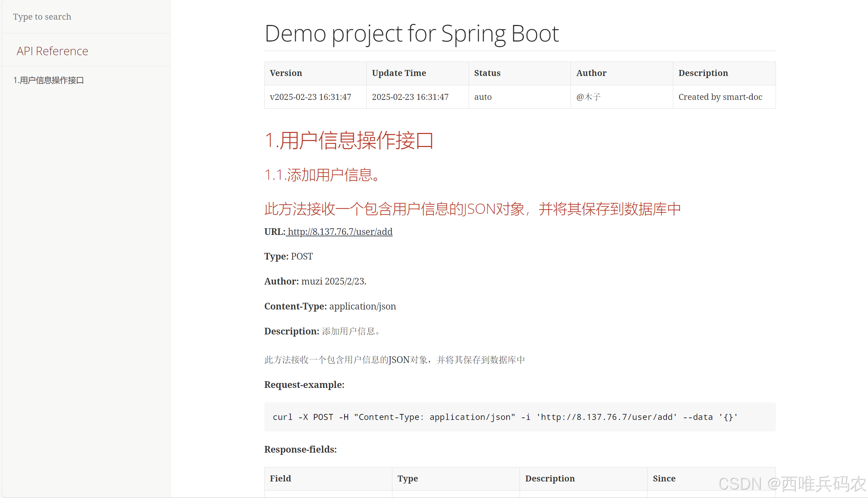Click the Since column header
868x498 pixels.
[x=664, y=479]
